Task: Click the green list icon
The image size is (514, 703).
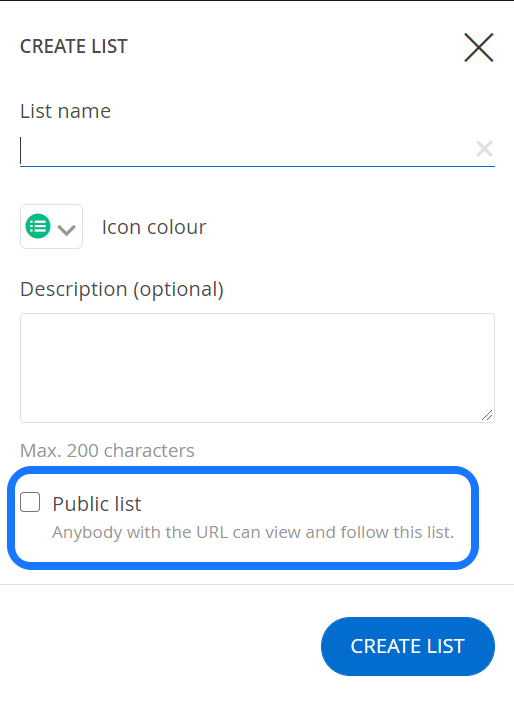Action: point(38,226)
